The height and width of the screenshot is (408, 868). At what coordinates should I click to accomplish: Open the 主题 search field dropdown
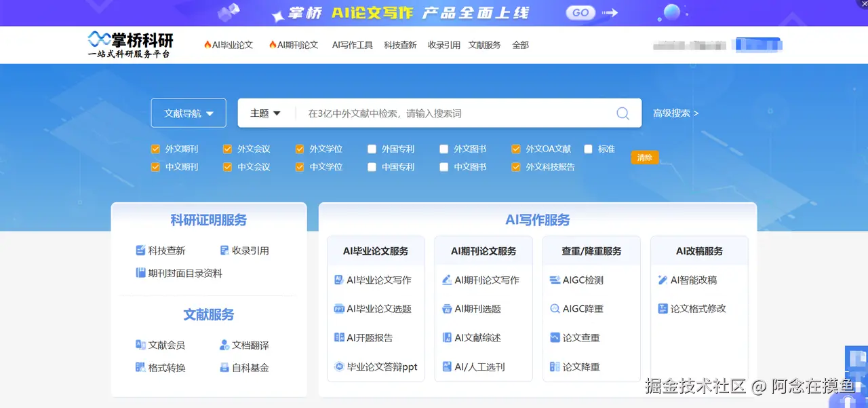tap(265, 113)
